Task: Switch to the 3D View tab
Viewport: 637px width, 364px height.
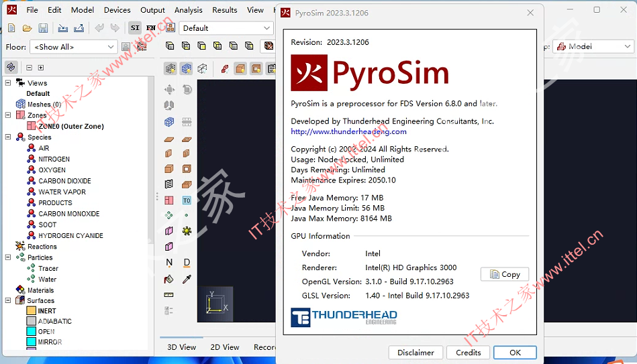Action: point(182,347)
